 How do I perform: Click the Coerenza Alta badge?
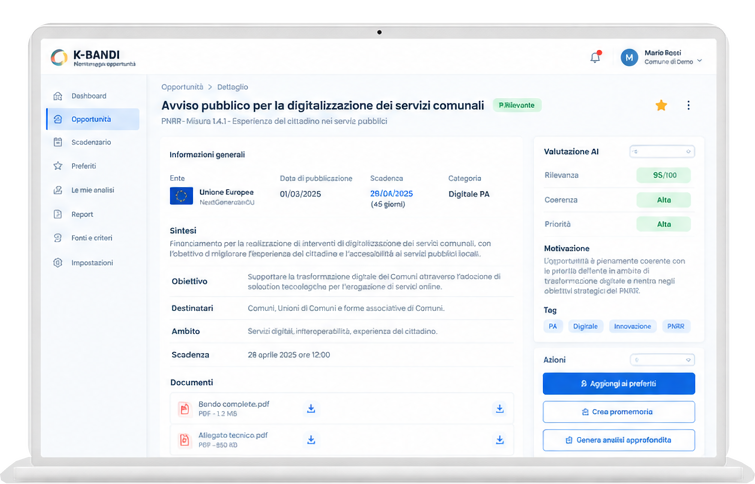[664, 200]
